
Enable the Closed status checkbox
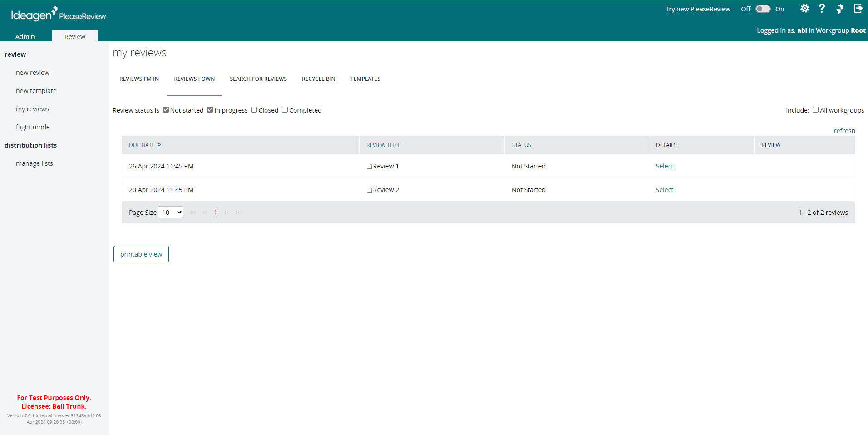(254, 110)
